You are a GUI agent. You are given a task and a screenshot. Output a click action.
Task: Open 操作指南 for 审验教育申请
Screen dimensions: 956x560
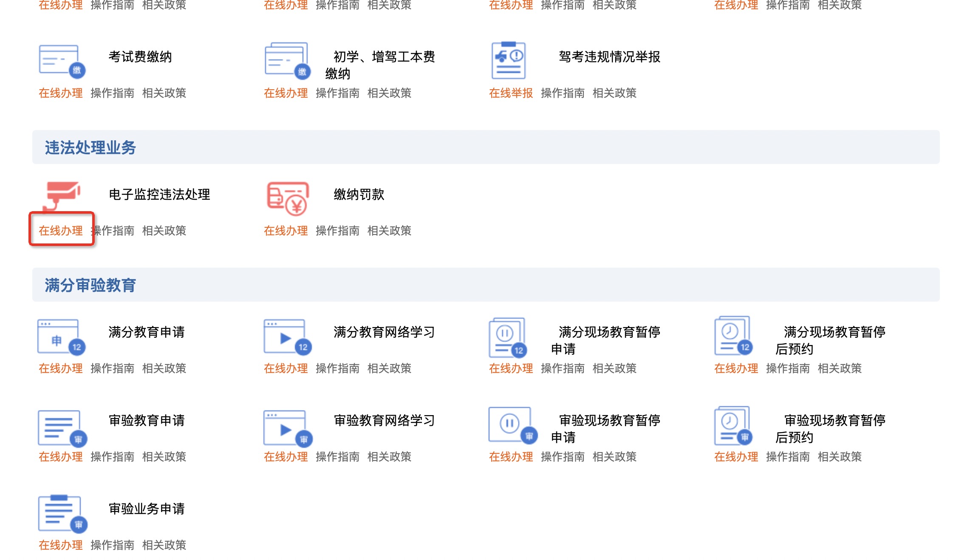[x=113, y=457]
